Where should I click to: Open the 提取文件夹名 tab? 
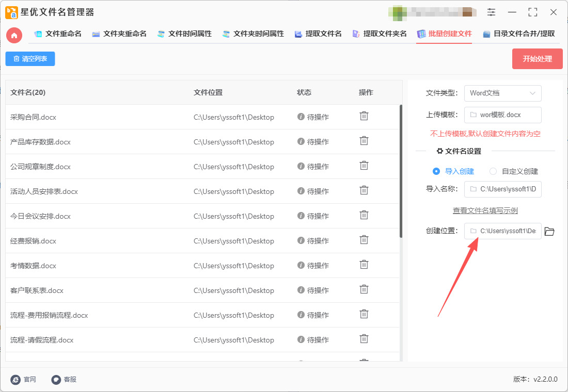380,34
